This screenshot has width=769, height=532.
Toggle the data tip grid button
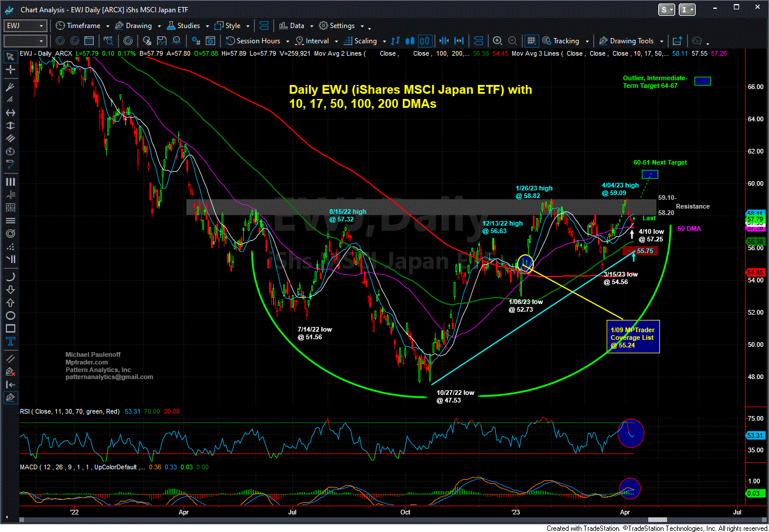coord(532,41)
